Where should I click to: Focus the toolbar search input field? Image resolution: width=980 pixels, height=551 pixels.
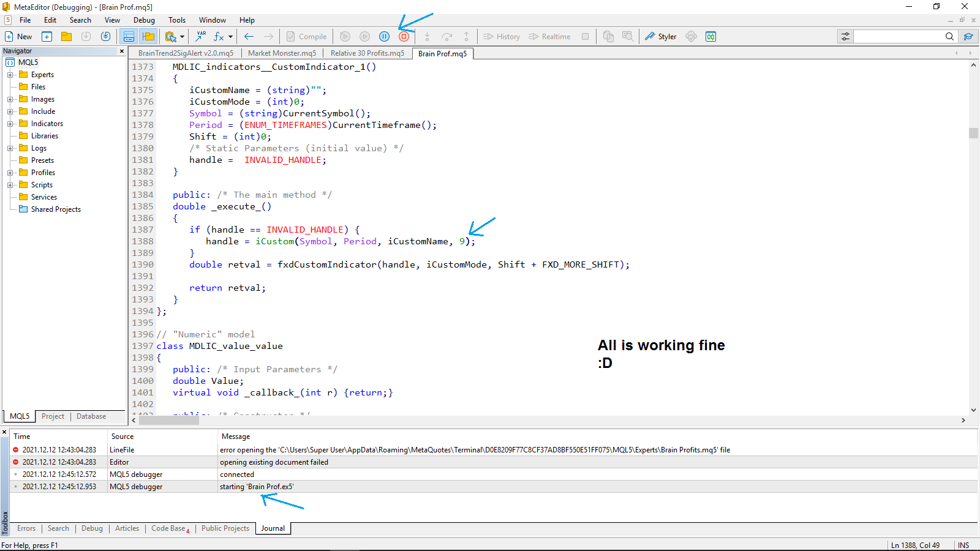pos(898,36)
